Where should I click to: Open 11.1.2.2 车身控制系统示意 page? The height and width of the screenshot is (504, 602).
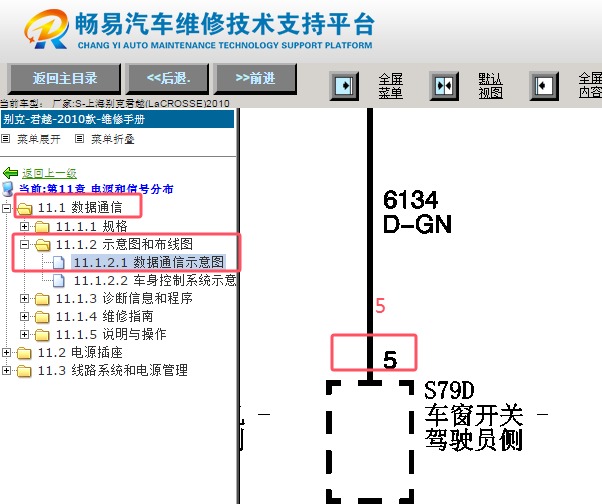tap(155, 280)
